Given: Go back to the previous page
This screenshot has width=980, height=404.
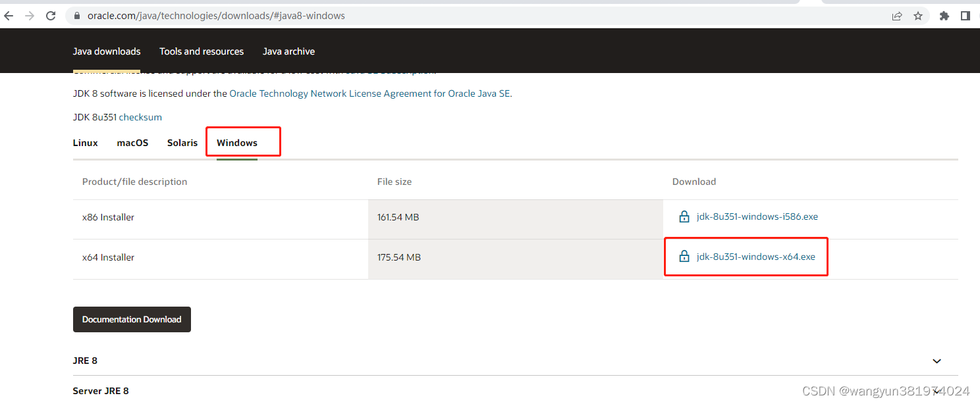Looking at the screenshot, I should (x=9, y=16).
